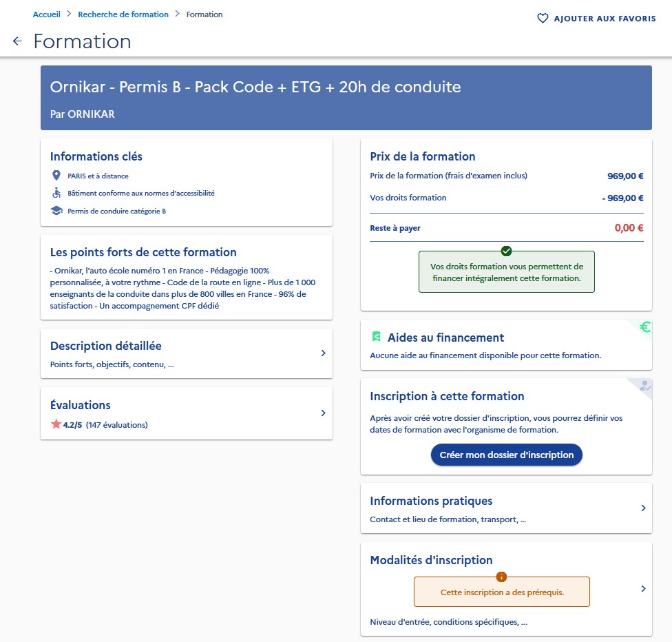
Task: Click the - 969,00 € droits formation amount
Action: pyautogui.click(x=622, y=198)
